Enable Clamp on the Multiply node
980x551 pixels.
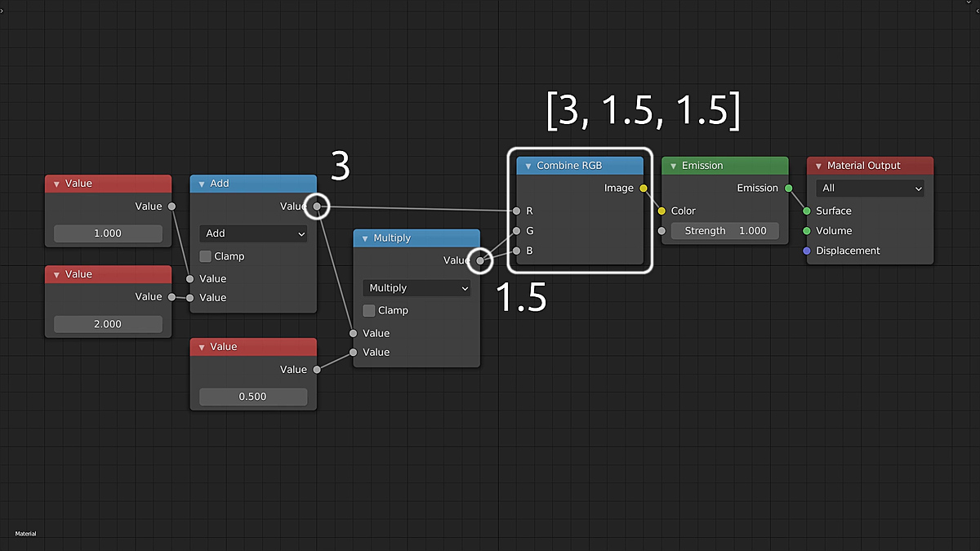click(369, 310)
